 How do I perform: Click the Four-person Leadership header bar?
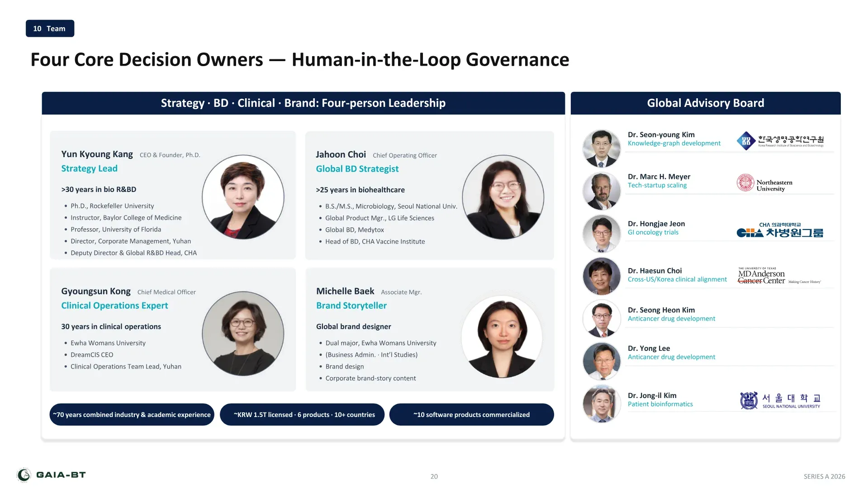point(303,103)
